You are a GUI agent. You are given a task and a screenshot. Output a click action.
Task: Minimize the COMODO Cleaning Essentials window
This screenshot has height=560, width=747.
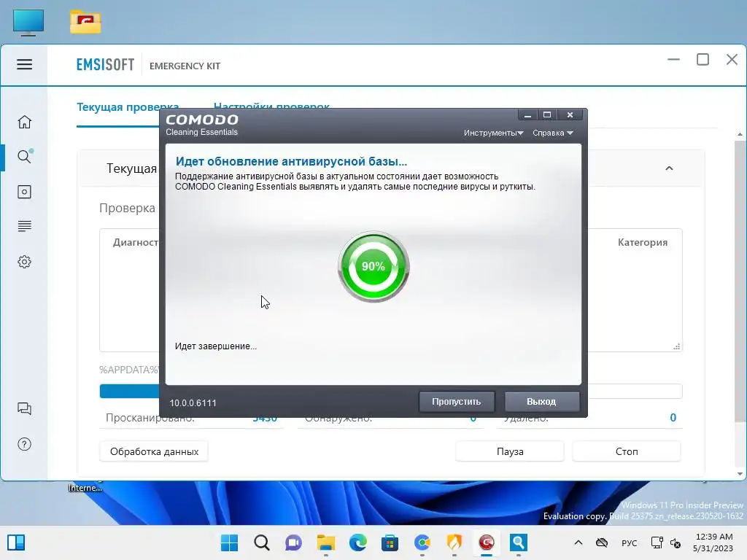(x=527, y=115)
